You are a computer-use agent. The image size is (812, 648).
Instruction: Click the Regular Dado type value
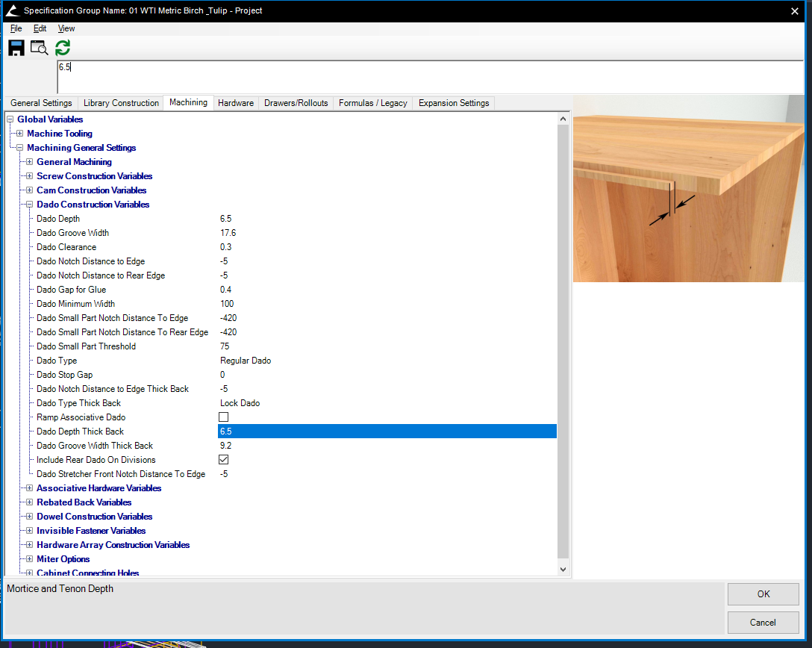[246, 361]
